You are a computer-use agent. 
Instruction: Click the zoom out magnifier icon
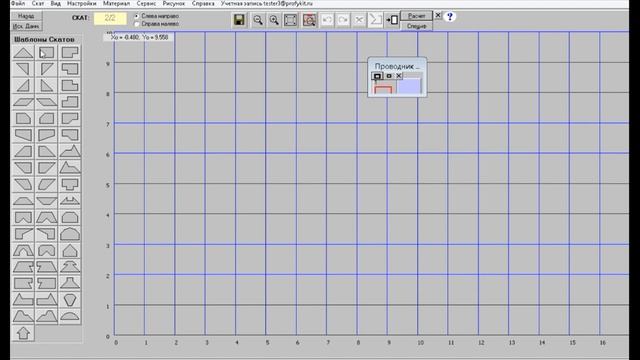tap(258, 20)
